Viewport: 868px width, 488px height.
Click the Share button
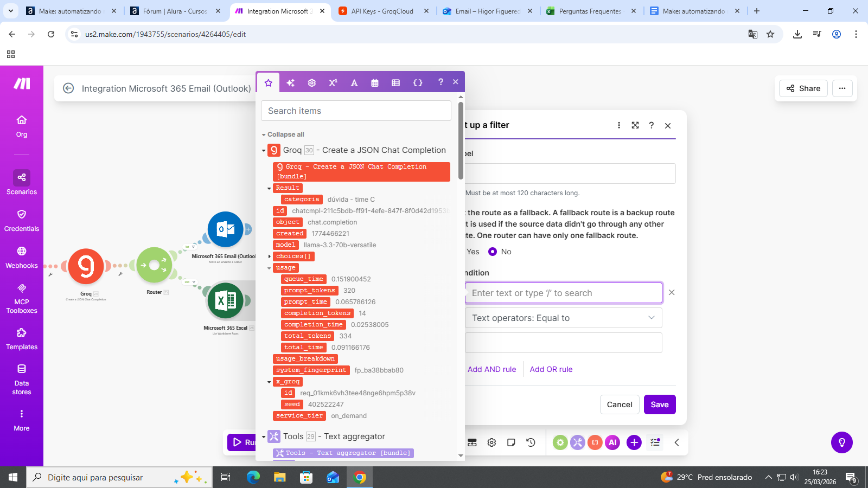pyautogui.click(x=803, y=88)
